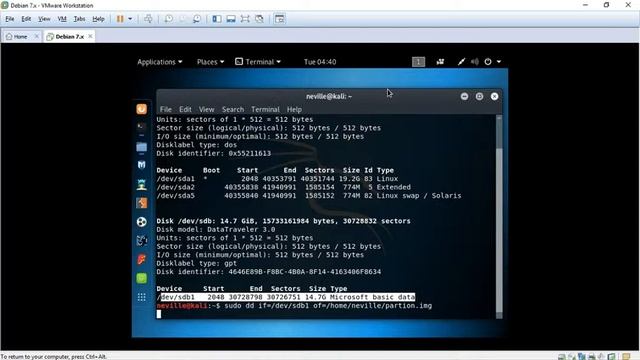Open the Files folder icon in the dock
The width and height of the screenshot is (640, 360).
point(142,147)
